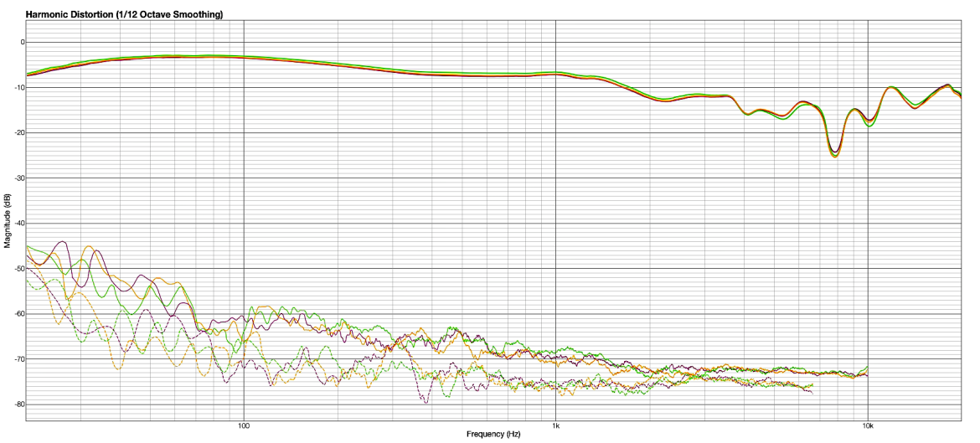Image resolution: width=980 pixels, height=443 pixels.
Task: Click the -40 magnitude tick label
Action: tap(20, 224)
